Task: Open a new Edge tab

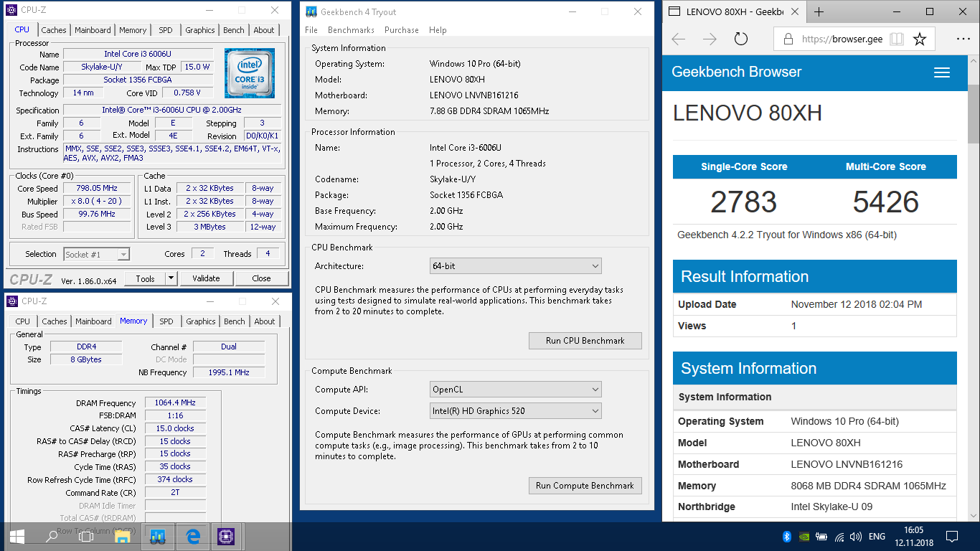Action: point(819,11)
